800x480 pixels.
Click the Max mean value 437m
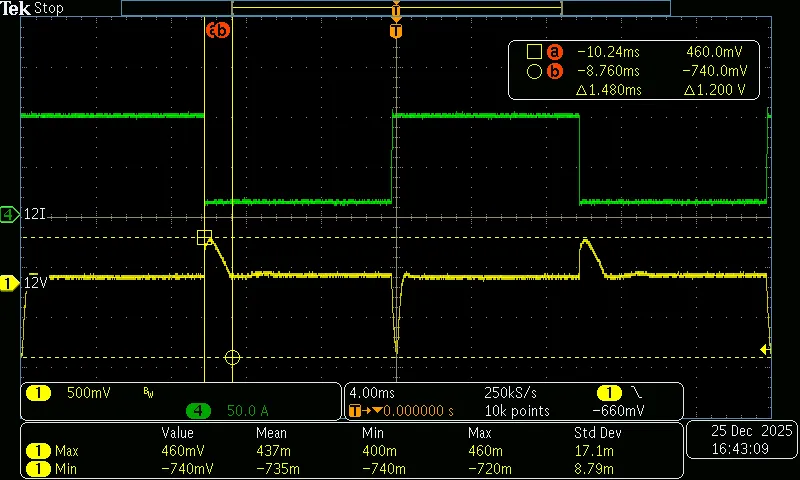pos(273,451)
